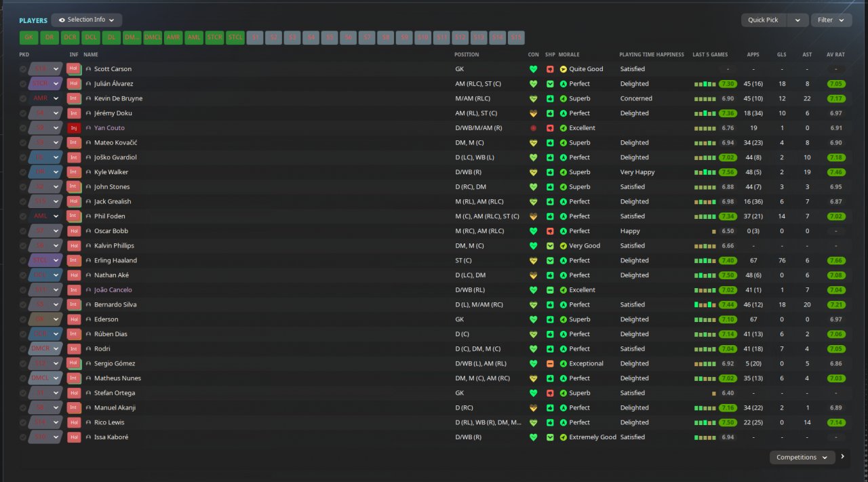Viewport: 868px width, 482px height.
Task: Click Bernardo Silva's last 5 games form bars
Action: [705, 304]
